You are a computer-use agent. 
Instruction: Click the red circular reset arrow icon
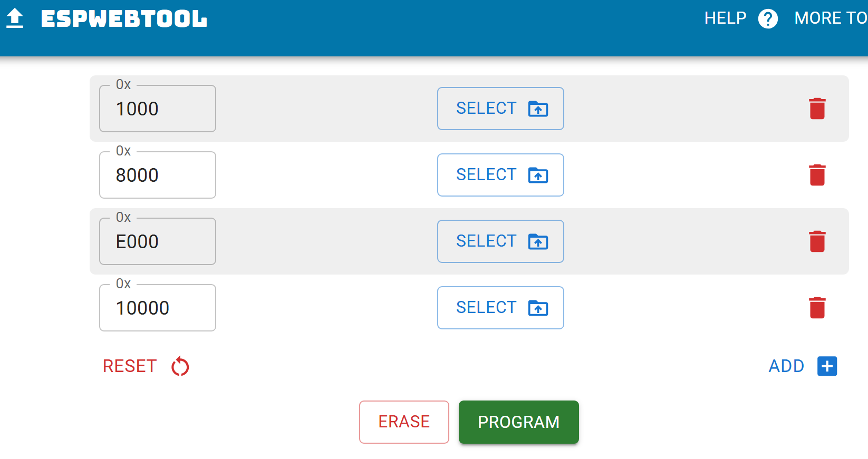[x=180, y=366]
